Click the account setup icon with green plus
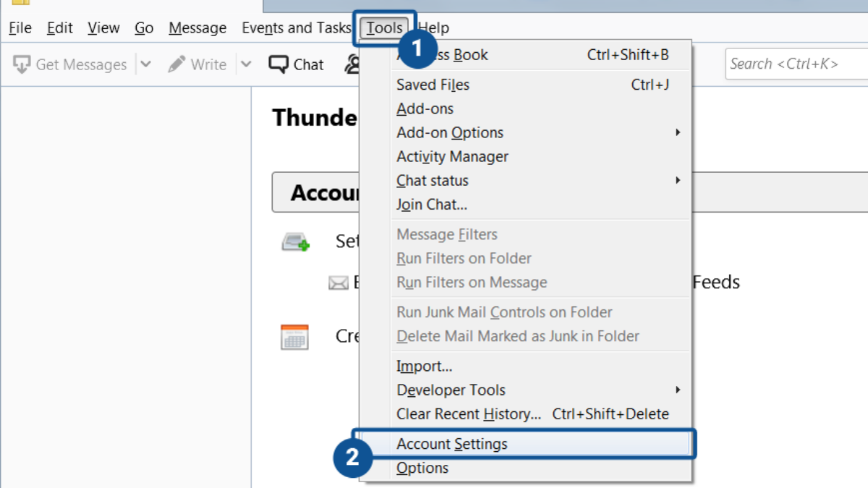The height and width of the screenshot is (488, 868). 295,241
